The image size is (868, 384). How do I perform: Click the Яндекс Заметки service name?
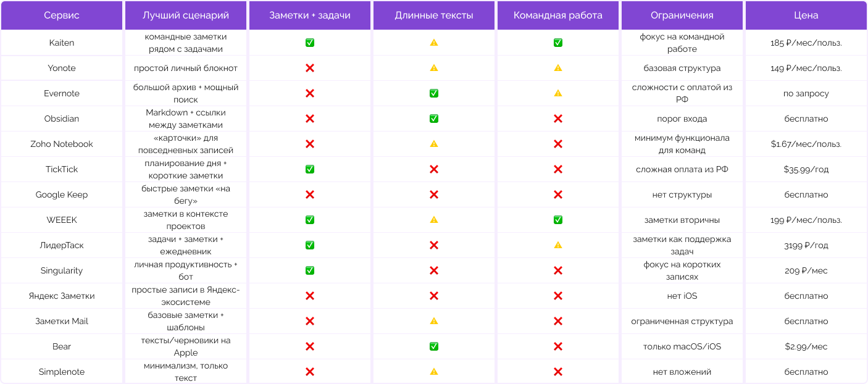[62, 296]
